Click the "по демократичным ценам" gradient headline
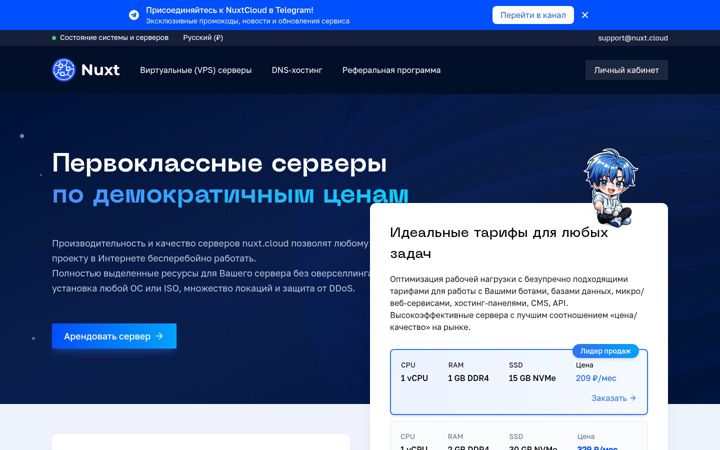This screenshot has height=450, width=720. (230, 195)
